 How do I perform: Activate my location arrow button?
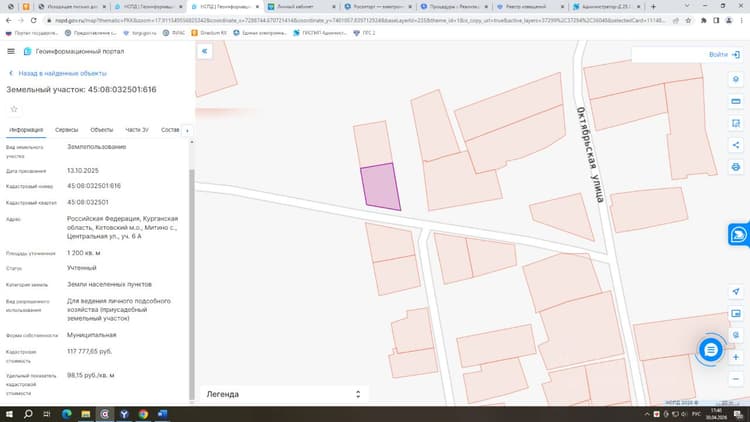pyautogui.click(x=736, y=291)
